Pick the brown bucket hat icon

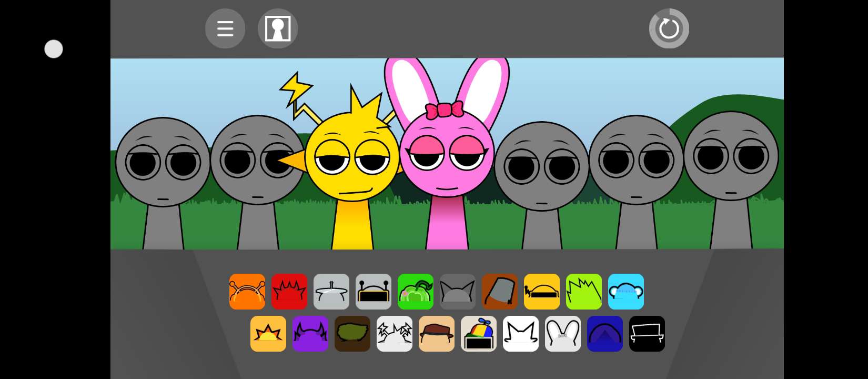click(x=500, y=292)
